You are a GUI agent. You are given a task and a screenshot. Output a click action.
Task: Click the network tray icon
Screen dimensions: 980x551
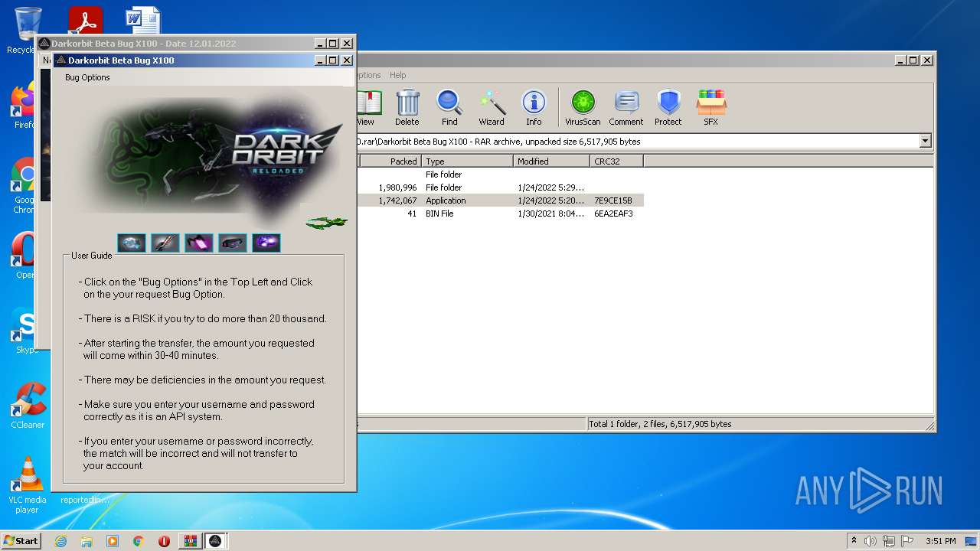point(889,541)
